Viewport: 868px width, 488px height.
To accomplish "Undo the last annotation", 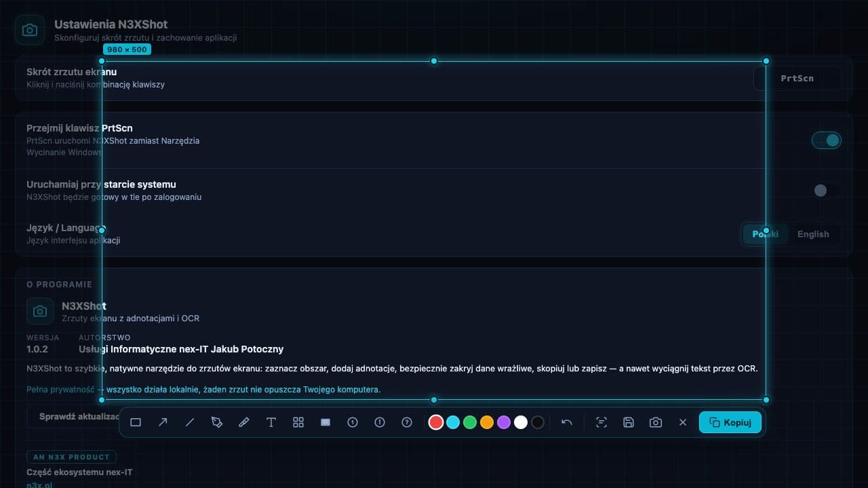I will point(567,422).
